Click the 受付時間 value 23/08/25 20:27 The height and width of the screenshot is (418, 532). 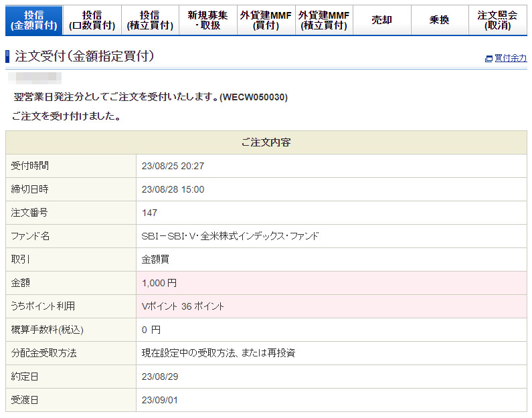pyautogui.click(x=173, y=166)
